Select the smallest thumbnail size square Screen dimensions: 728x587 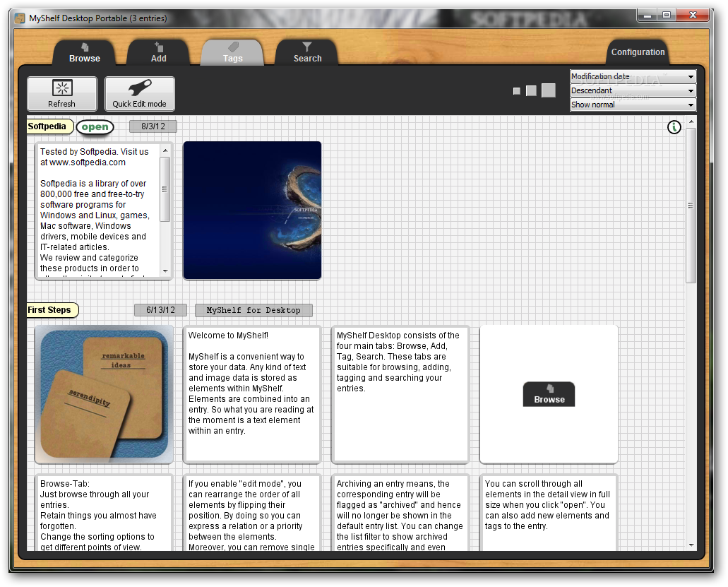point(516,91)
